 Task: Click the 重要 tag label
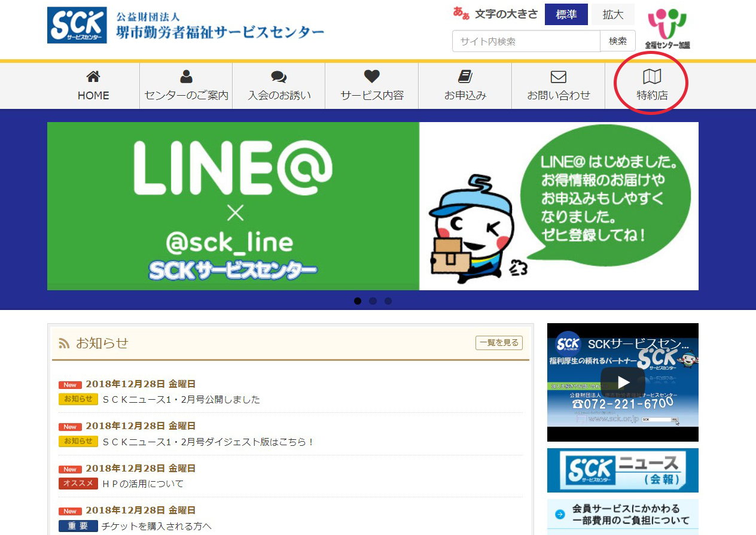[x=78, y=525]
